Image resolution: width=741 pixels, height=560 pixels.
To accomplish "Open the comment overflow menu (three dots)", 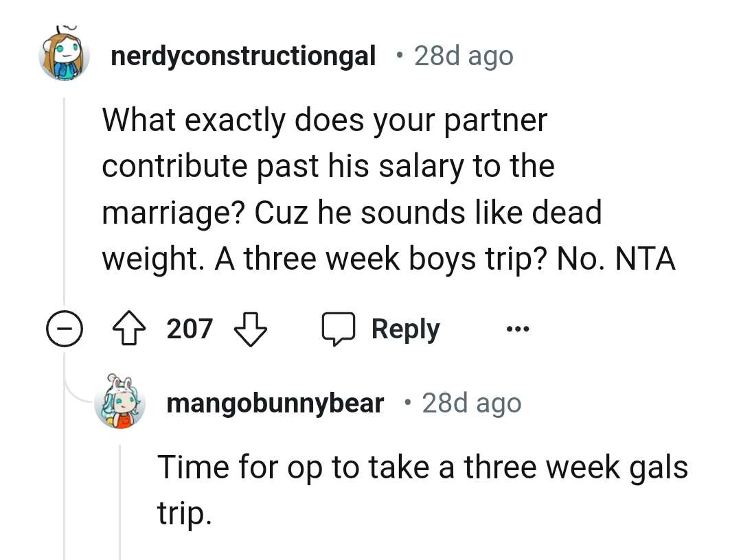I will (517, 328).
